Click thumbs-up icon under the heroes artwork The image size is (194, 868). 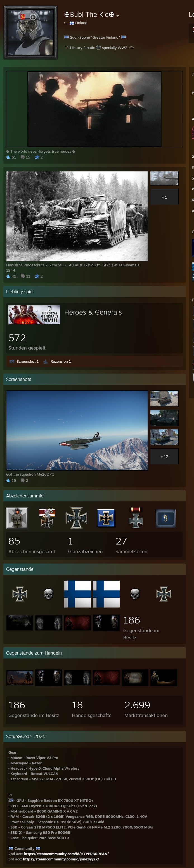(8, 157)
